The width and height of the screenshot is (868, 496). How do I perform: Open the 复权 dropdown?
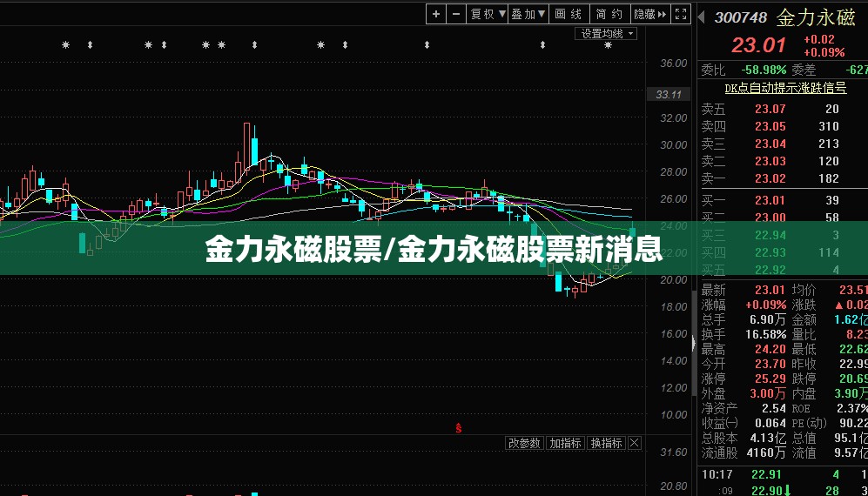[488, 15]
